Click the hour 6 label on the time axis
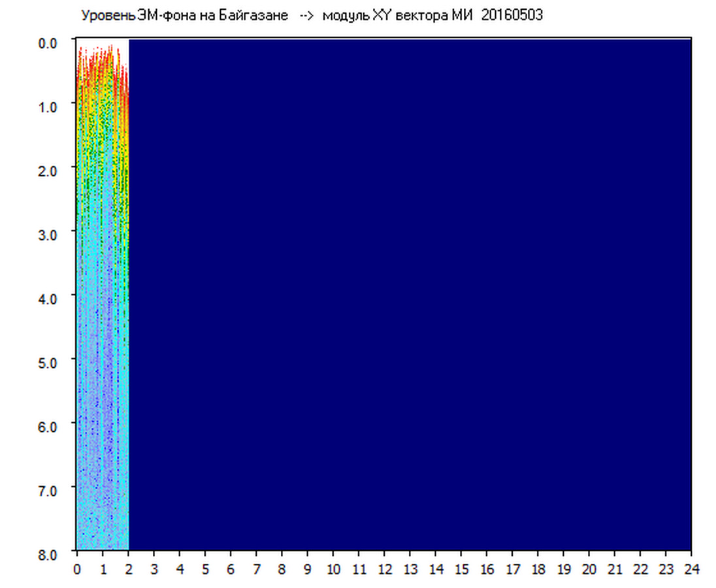The height and width of the screenshot is (588, 716). 231,568
